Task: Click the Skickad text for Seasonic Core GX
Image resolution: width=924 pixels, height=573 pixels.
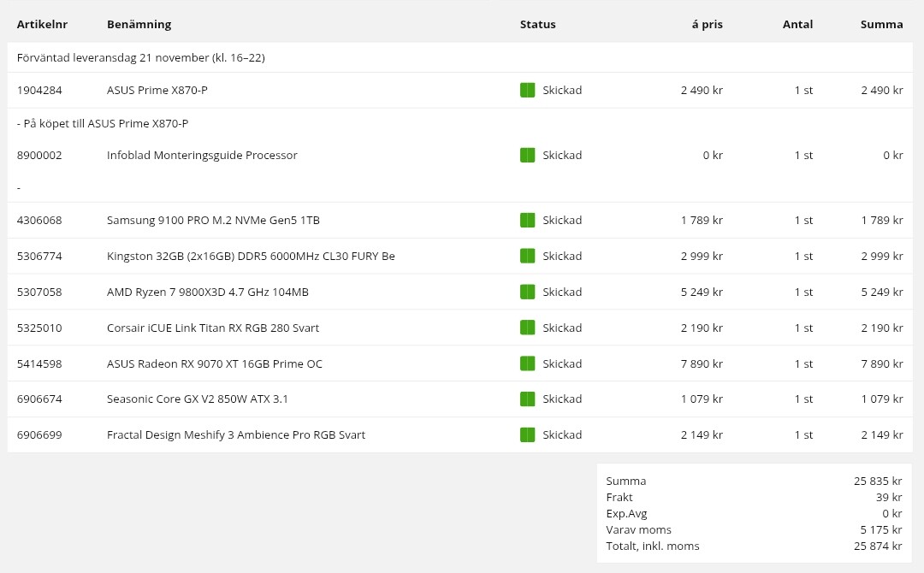Action: (x=562, y=399)
